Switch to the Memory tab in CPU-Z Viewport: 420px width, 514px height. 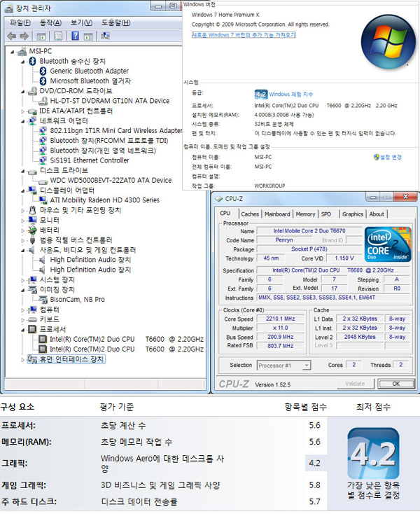coord(305,214)
